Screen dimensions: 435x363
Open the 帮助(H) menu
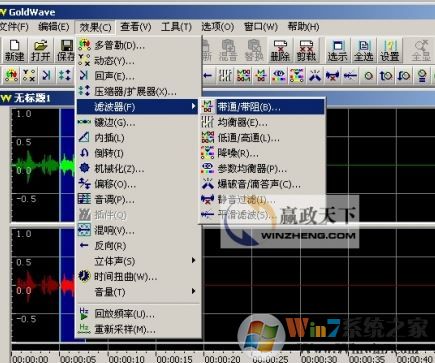[303, 27]
